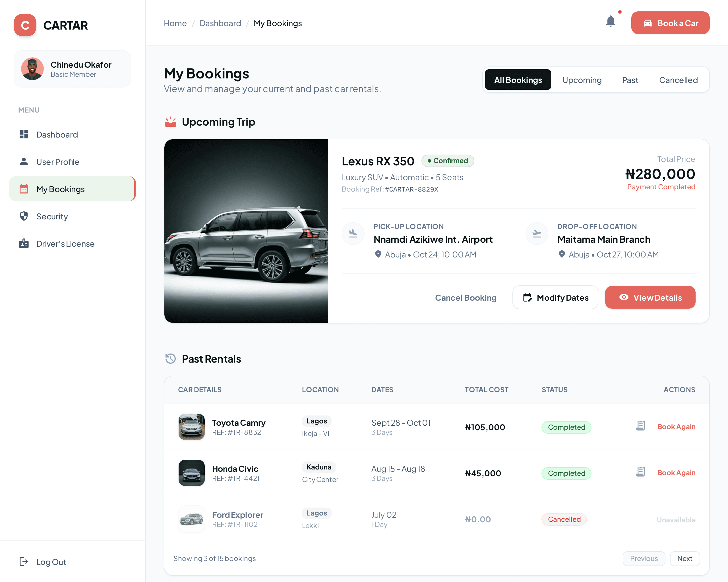Click Book Again for Toyota Camry

[x=676, y=427]
